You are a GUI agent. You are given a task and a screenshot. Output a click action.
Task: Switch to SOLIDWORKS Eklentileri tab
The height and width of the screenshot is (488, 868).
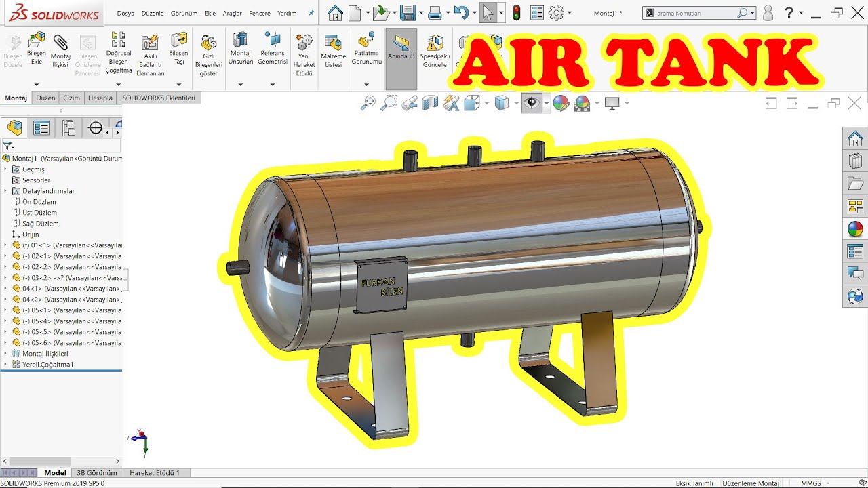coord(159,98)
